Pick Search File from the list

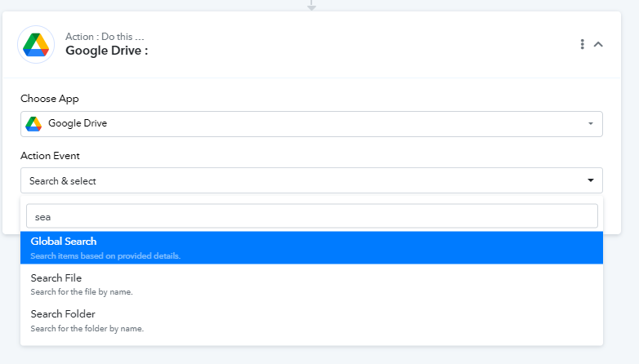(x=311, y=284)
